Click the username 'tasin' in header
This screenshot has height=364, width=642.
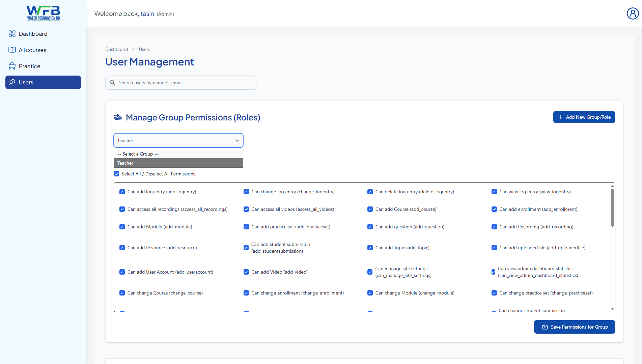147,13
